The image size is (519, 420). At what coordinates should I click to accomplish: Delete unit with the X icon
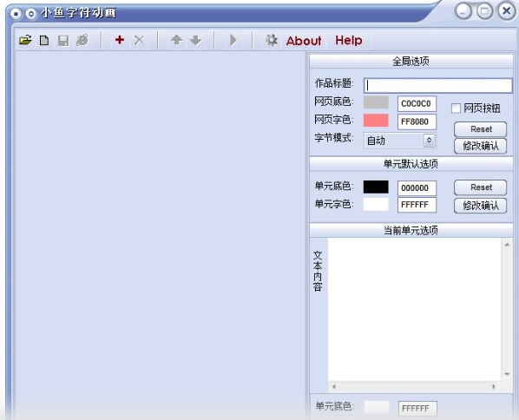(139, 41)
